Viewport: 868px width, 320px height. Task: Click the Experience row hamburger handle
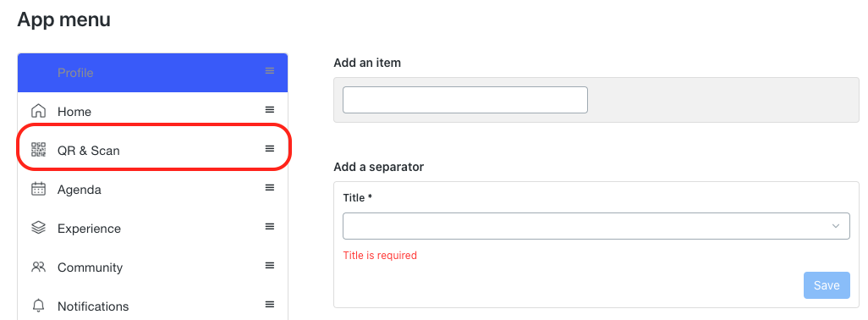pos(270,226)
